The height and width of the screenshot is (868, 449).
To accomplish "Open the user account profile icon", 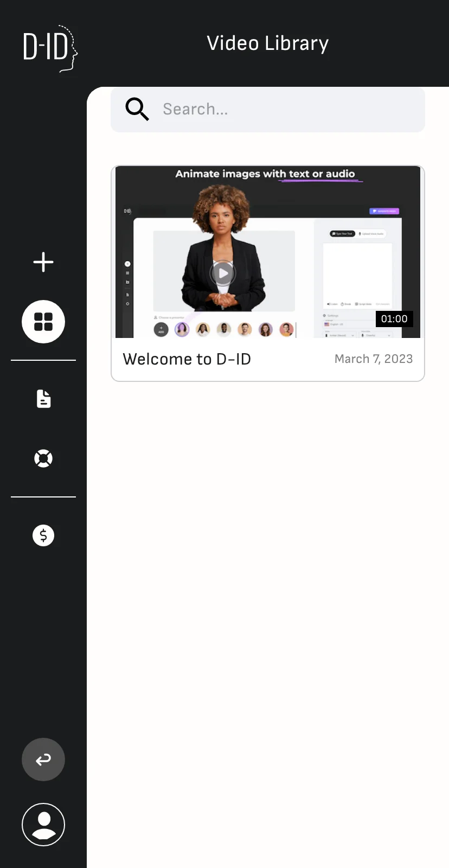I will pyautogui.click(x=43, y=825).
